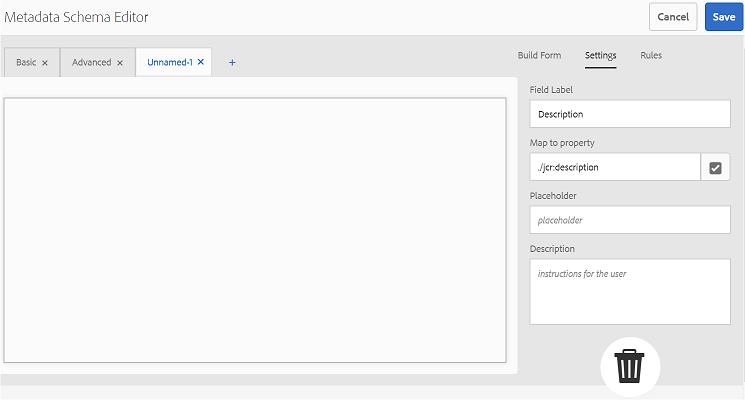Add a new tab with plus icon
Image resolution: width=745 pixels, height=400 pixels.
232,62
